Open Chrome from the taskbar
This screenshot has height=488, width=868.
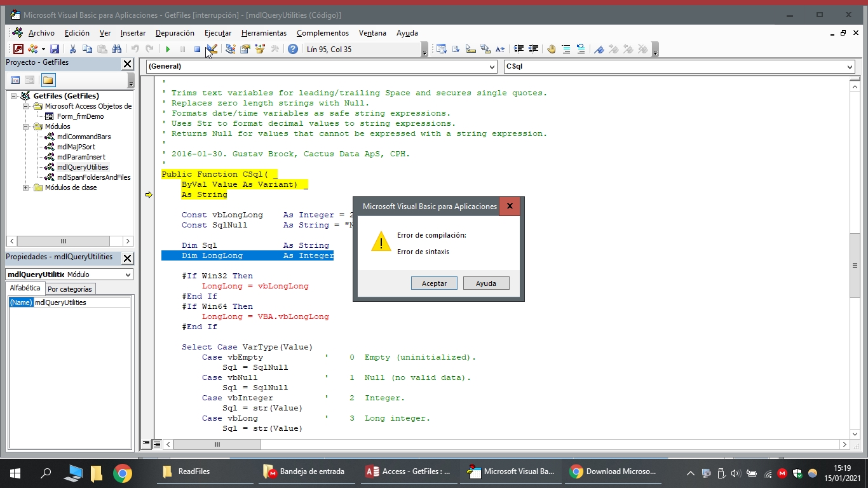click(123, 472)
